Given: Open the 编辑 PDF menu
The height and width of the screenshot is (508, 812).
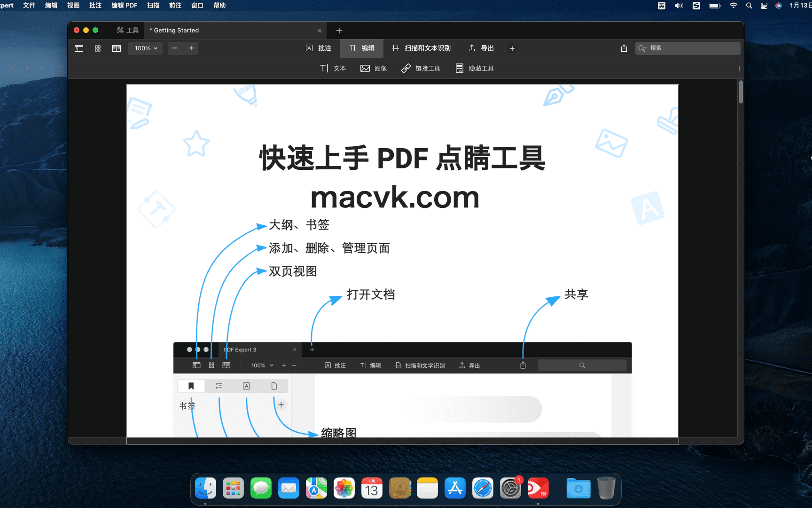Looking at the screenshot, I should click(125, 6).
